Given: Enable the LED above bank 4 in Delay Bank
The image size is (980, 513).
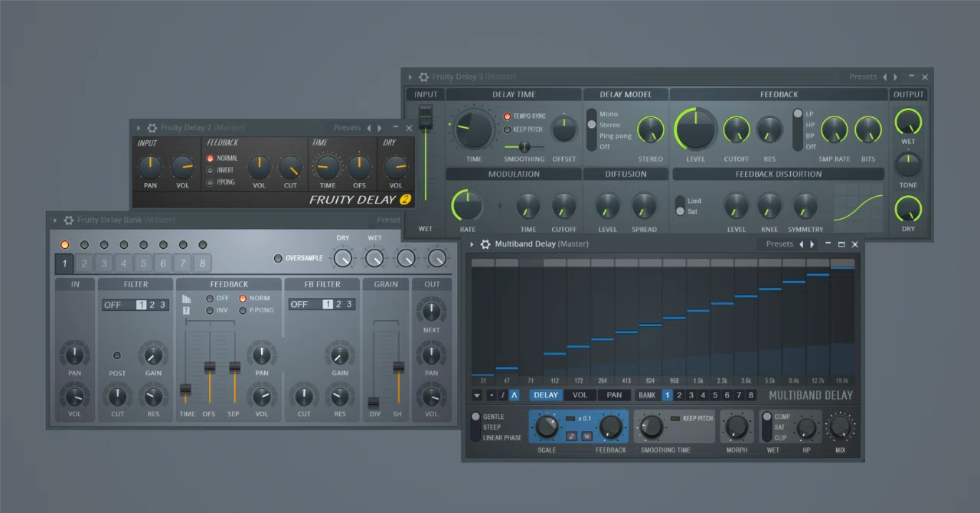Looking at the screenshot, I should click(x=124, y=245).
